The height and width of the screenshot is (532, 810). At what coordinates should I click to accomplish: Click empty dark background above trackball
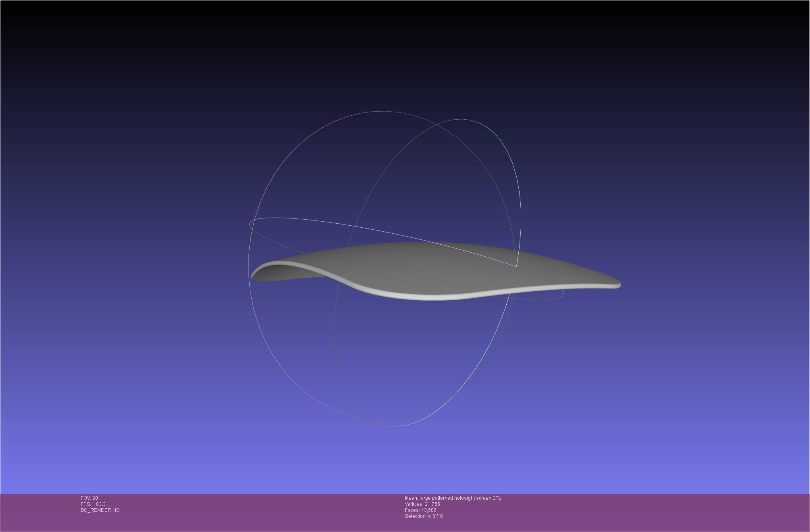[x=403, y=48]
